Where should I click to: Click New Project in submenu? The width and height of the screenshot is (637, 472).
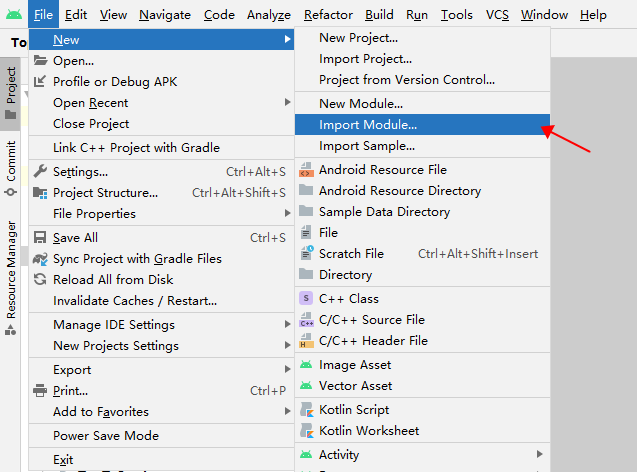pyautogui.click(x=358, y=38)
